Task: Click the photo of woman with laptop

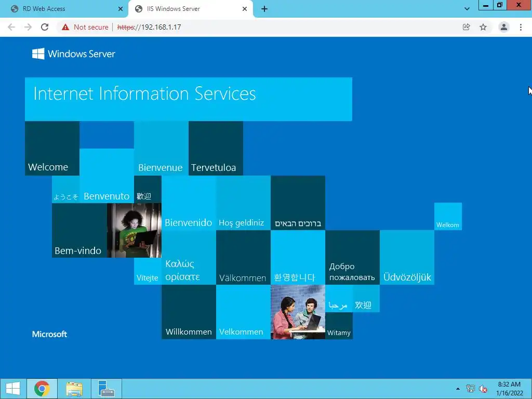Action: point(134,230)
